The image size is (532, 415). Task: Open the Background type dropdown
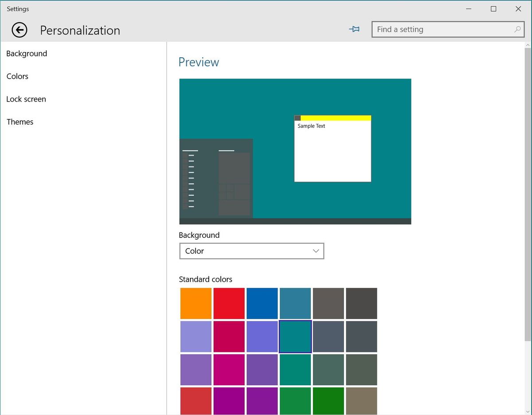(251, 251)
